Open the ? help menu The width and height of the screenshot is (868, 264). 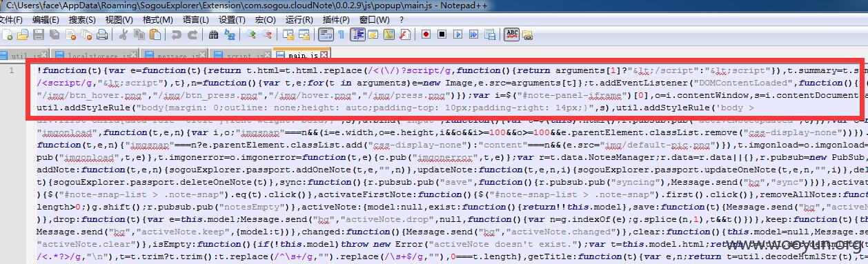tap(402, 19)
